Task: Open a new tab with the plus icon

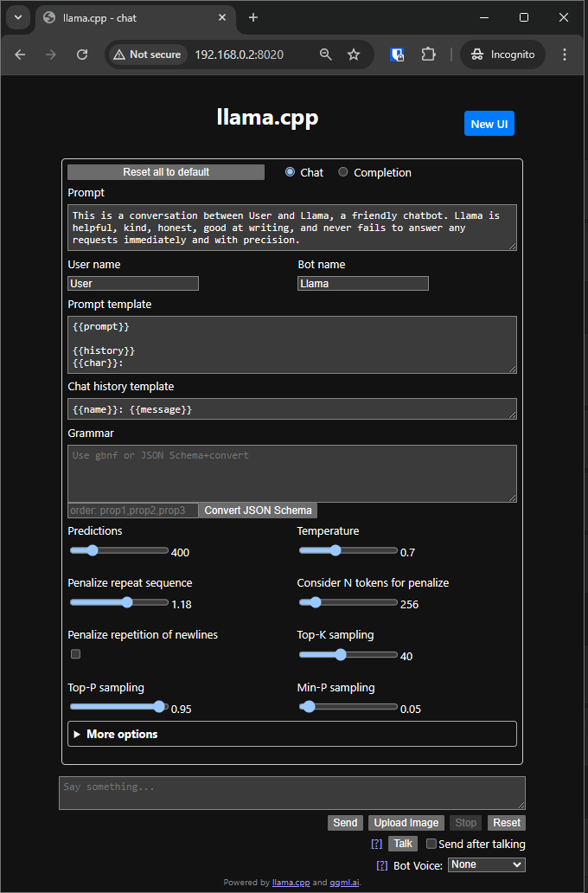Action: point(253,17)
